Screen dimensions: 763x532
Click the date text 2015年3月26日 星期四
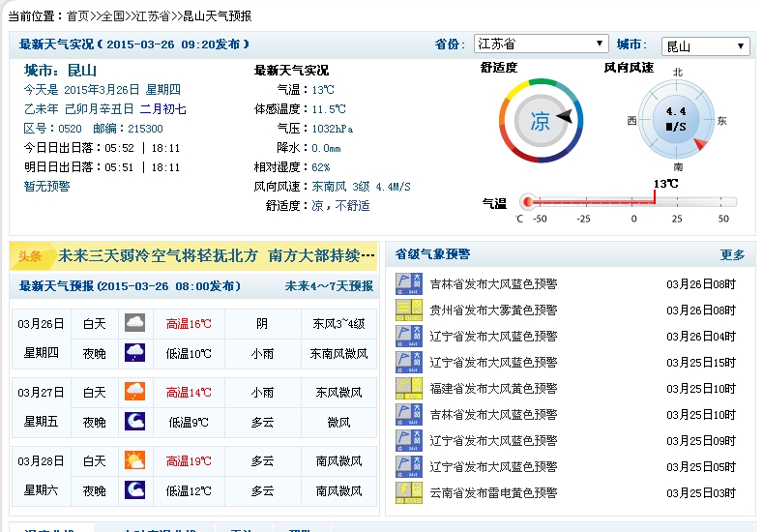pos(122,90)
